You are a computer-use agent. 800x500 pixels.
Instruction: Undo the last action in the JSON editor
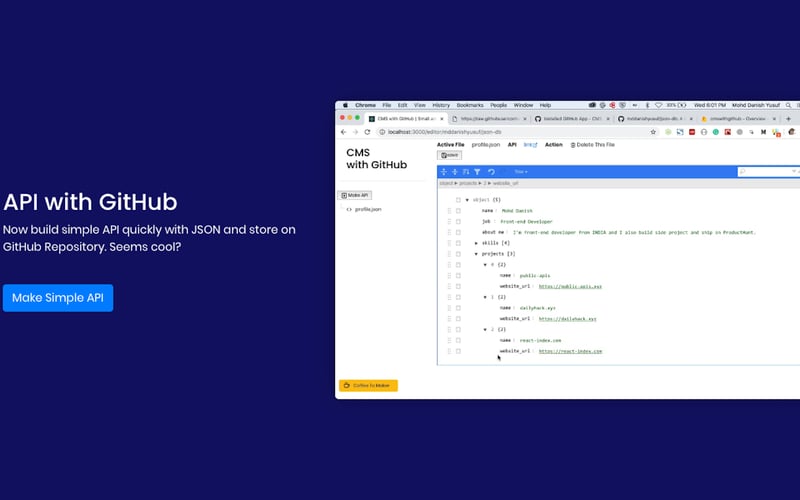(x=491, y=172)
